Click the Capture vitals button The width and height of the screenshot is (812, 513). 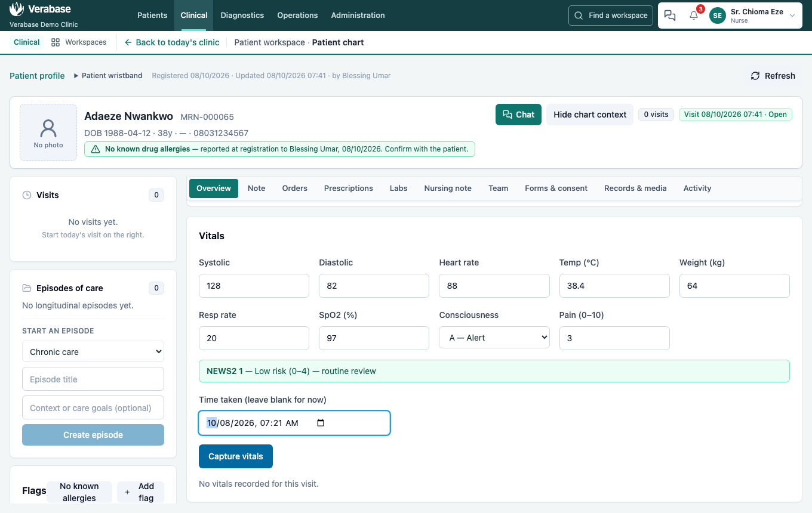click(236, 456)
